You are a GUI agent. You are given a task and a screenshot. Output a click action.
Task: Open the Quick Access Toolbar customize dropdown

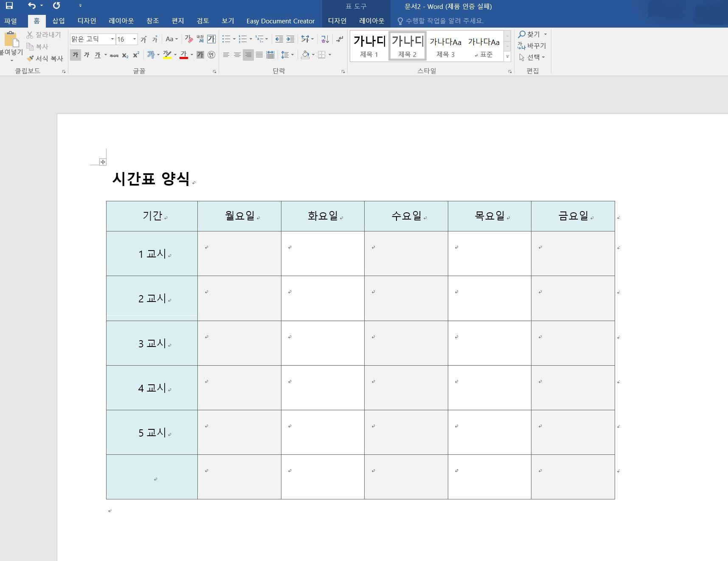coord(80,6)
